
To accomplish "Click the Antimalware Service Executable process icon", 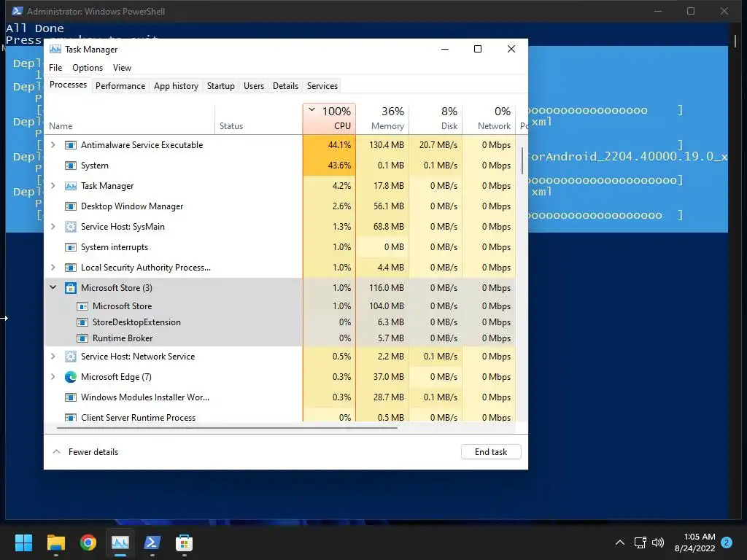I will (x=71, y=145).
